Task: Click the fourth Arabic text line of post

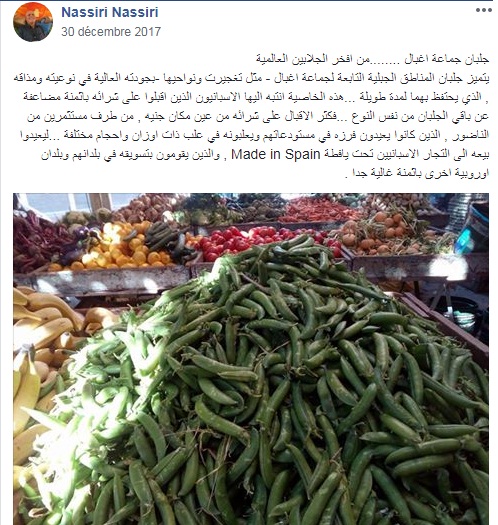Action: [x=258, y=116]
